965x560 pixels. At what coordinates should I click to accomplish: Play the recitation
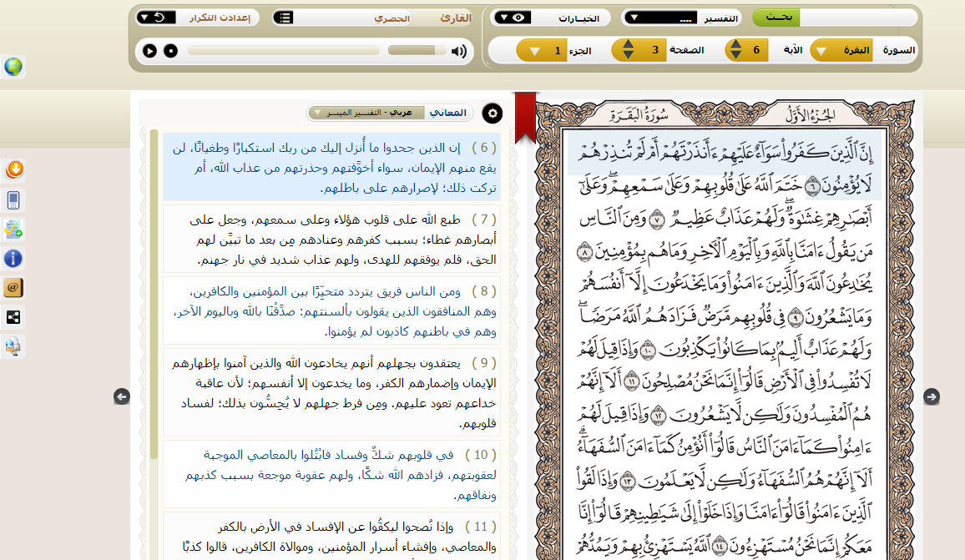click(x=149, y=51)
